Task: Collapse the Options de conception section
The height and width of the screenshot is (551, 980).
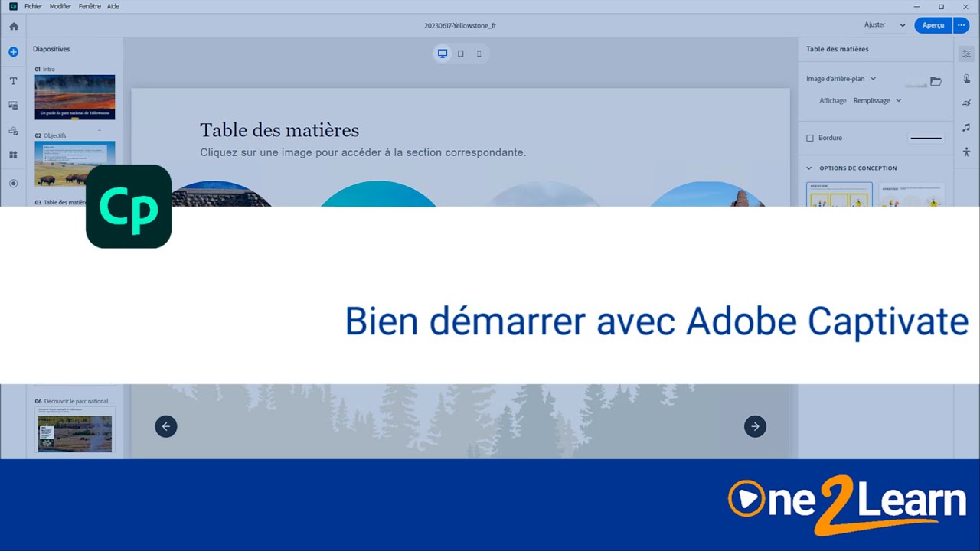Action: click(x=809, y=168)
